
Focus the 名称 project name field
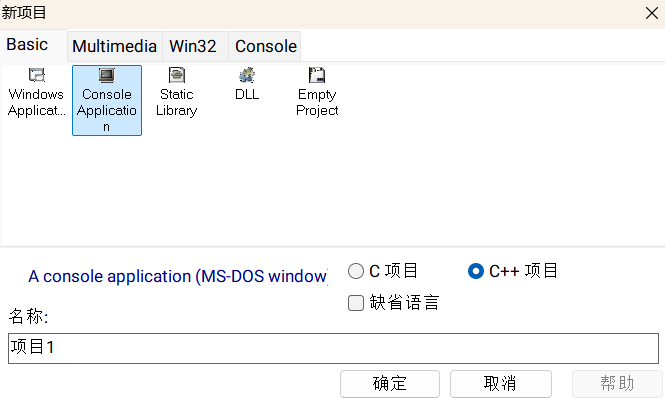tap(333, 348)
